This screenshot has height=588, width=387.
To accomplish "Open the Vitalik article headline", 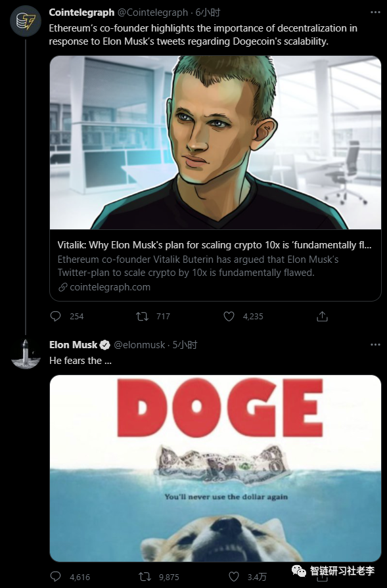I will (x=214, y=245).
